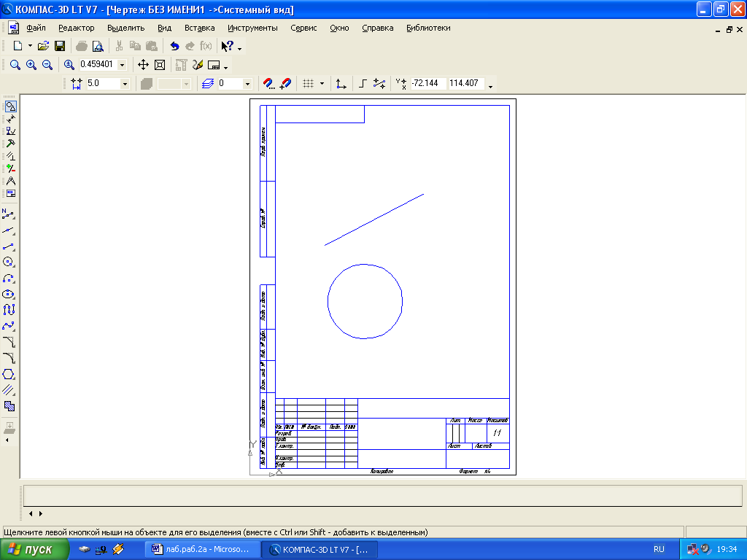Select the polygon tool
747x560 pixels.
[x=9, y=374]
